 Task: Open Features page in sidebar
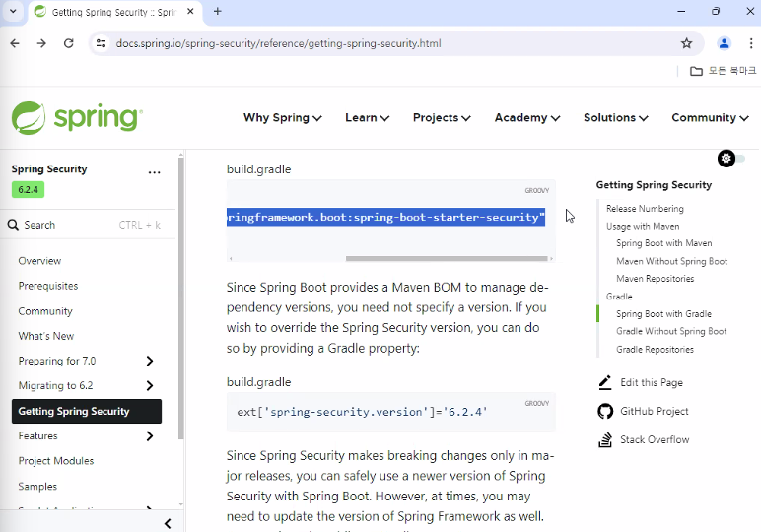37,436
